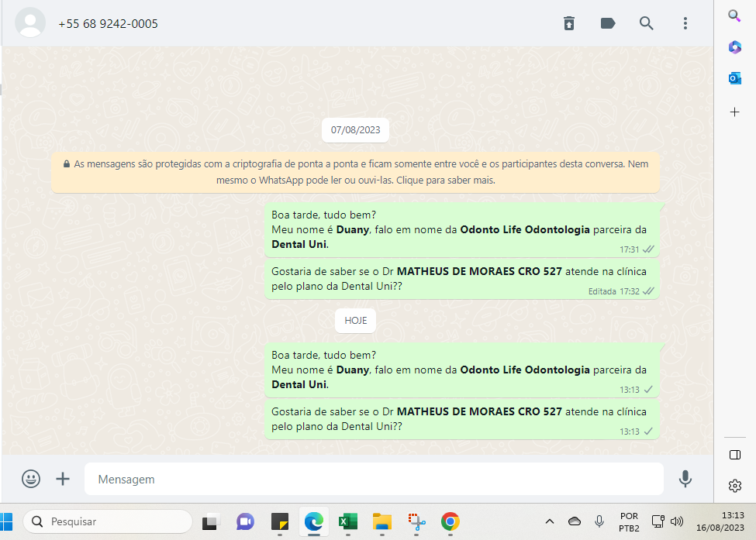The height and width of the screenshot is (540, 756).
Task: Open Edge sidebar settings gear
Action: [735, 486]
